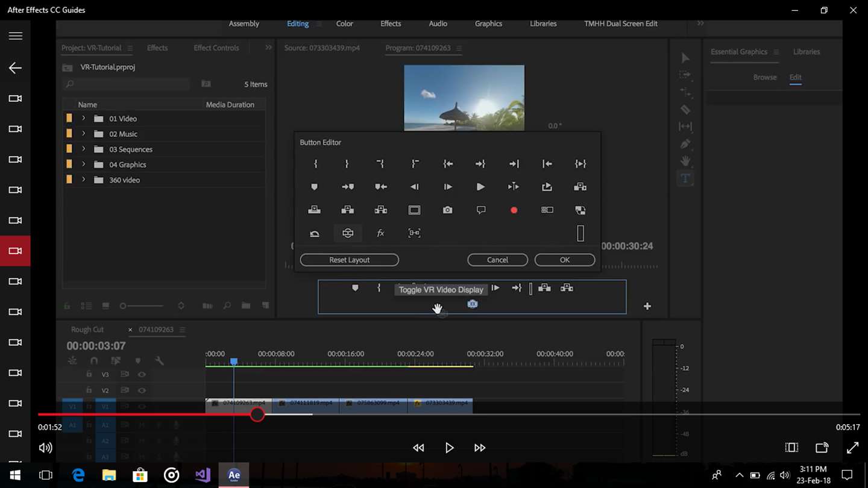Click the fx global mute icon
This screenshot has height=488, width=868.
click(380, 233)
